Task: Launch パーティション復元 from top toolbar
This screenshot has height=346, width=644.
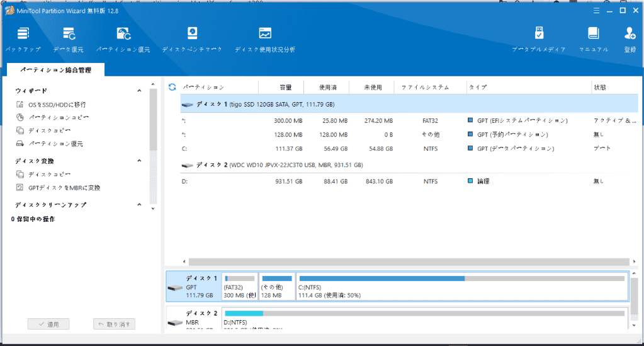Action: (123, 40)
